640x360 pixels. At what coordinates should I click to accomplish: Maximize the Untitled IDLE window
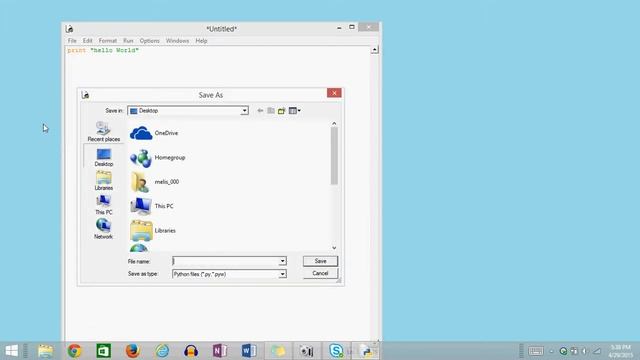coord(352,27)
